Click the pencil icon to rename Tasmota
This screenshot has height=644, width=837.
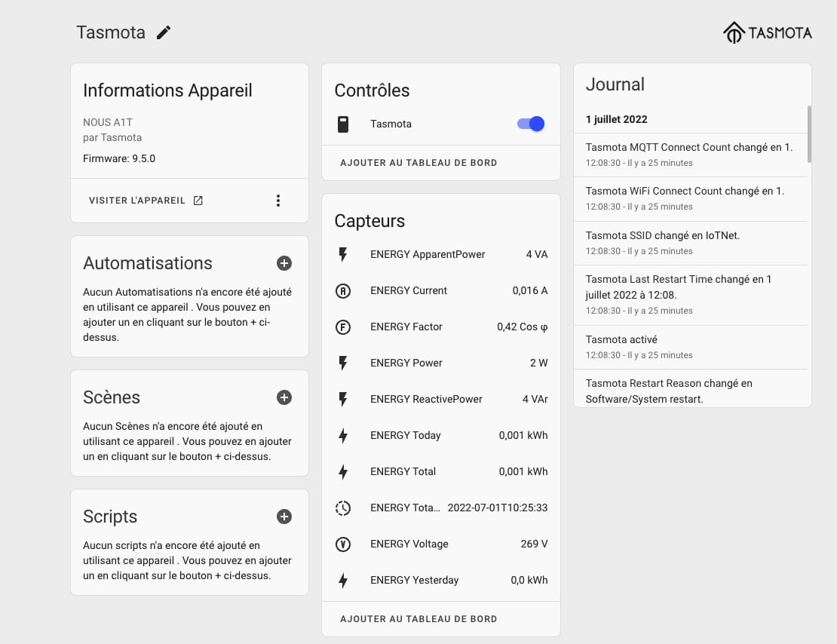click(164, 32)
